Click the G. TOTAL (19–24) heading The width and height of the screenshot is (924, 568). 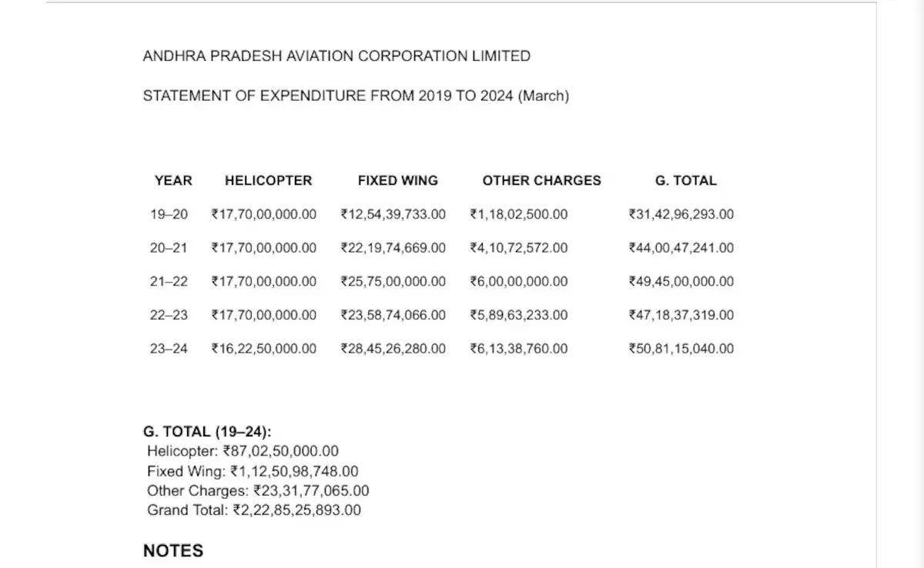pyautogui.click(x=207, y=432)
